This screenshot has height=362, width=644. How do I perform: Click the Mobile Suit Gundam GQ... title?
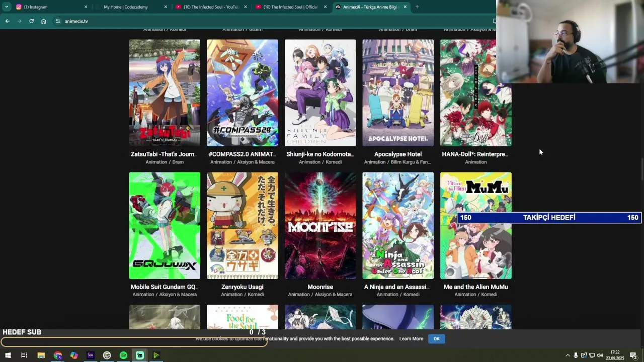165,287
